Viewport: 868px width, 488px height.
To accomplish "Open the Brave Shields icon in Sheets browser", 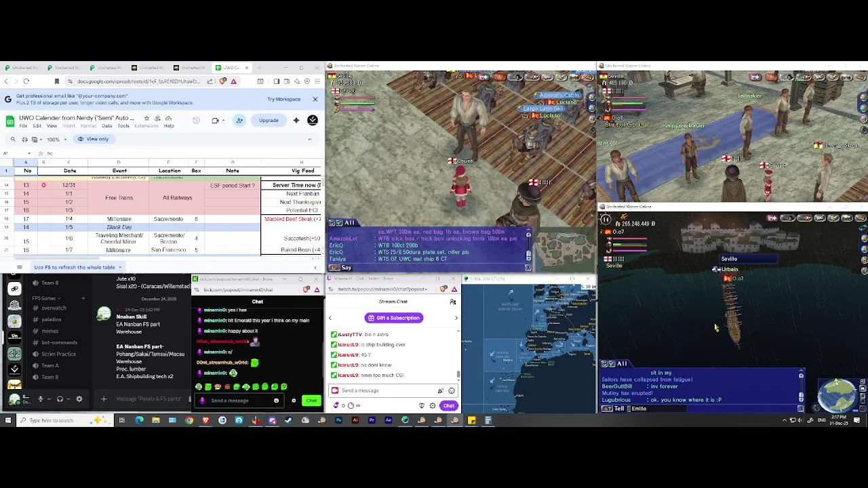I will coord(222,81).
